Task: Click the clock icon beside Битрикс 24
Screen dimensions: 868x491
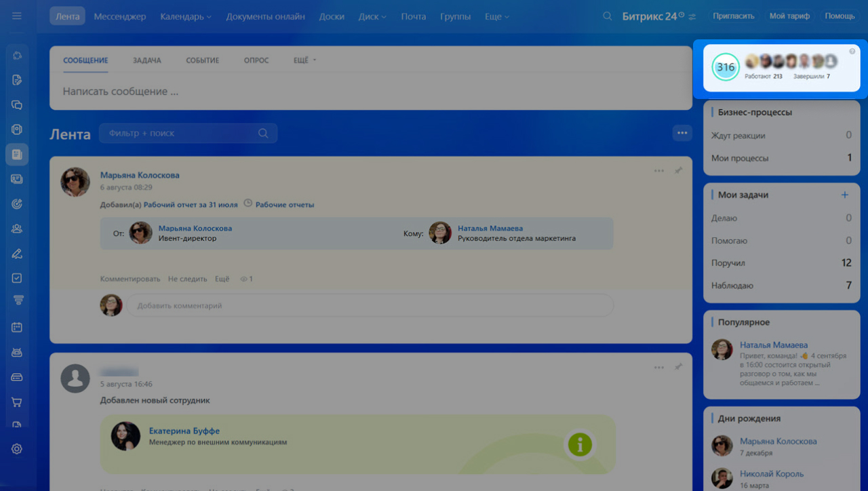Action: coord(682,14)
